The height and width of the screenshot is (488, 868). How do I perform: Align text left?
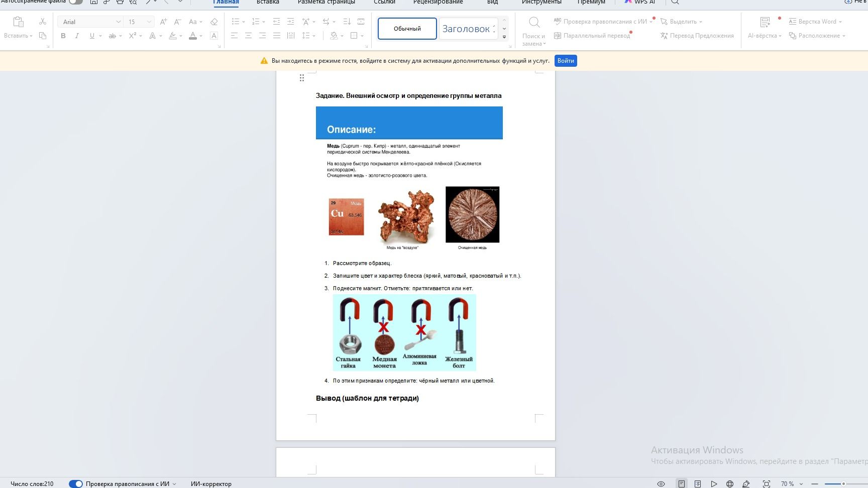click(x=235, y=36)
